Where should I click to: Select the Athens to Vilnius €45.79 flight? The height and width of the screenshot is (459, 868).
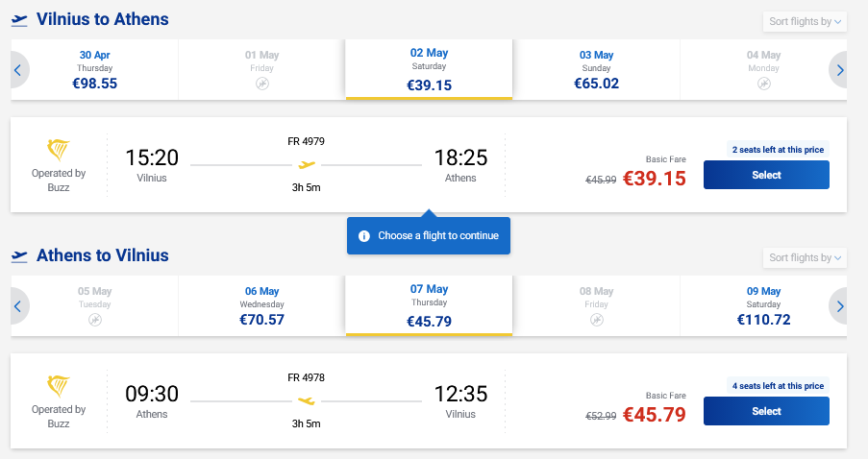[x=766, y=411]
